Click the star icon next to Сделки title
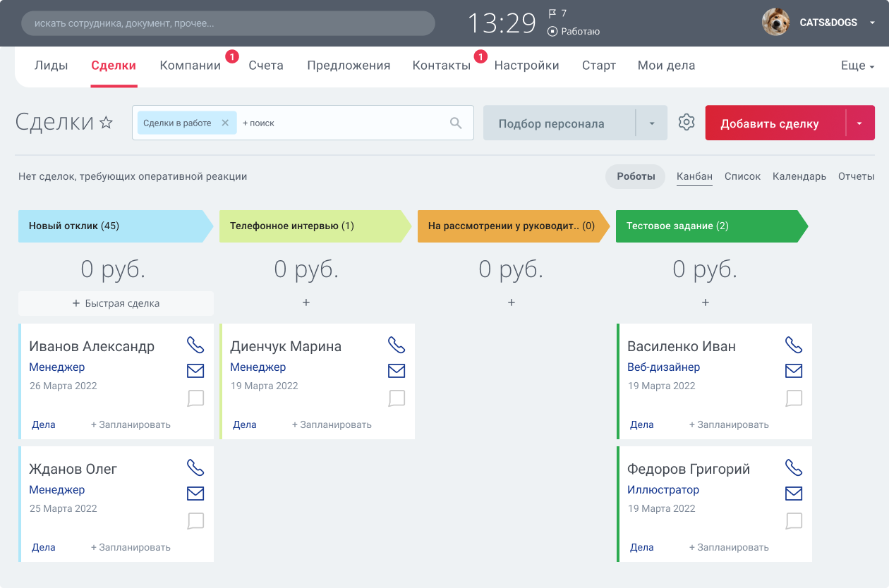Image resolution: width=889 pixels, height=588 pixels. click(x=106, y=123)
